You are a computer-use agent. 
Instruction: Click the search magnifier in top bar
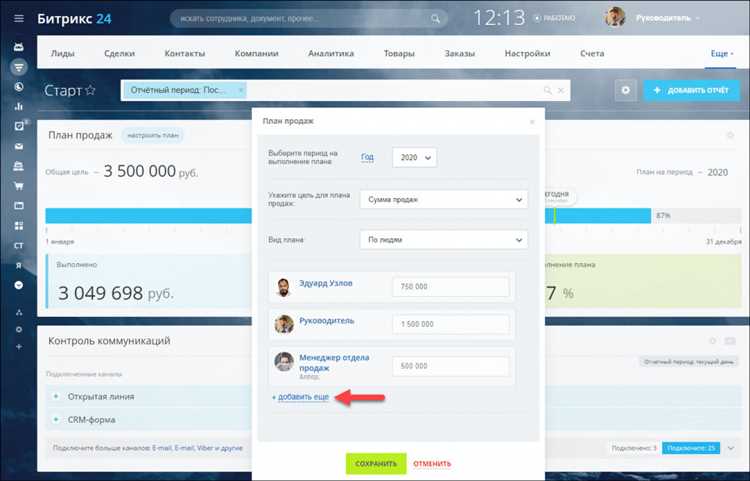pyautogui.click(x=435, y=19)
